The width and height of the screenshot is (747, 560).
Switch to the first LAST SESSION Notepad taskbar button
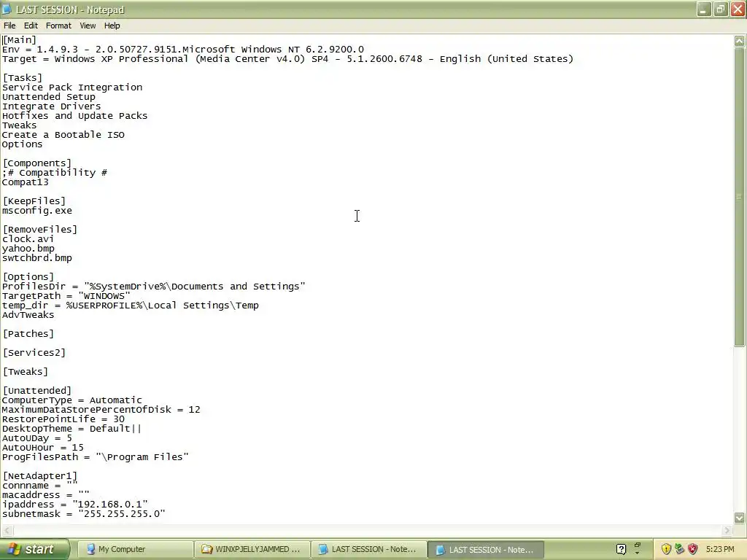click(x=368, y=550)
